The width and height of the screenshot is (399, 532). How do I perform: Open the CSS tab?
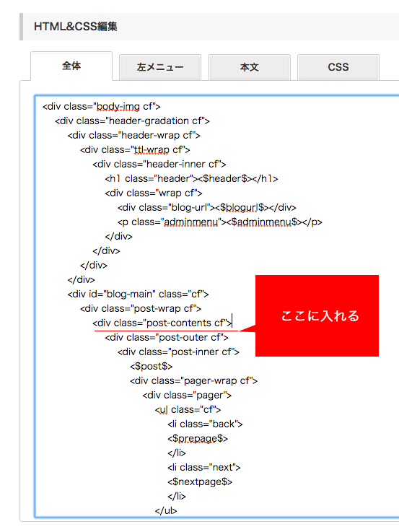click(x=338, y=67)
